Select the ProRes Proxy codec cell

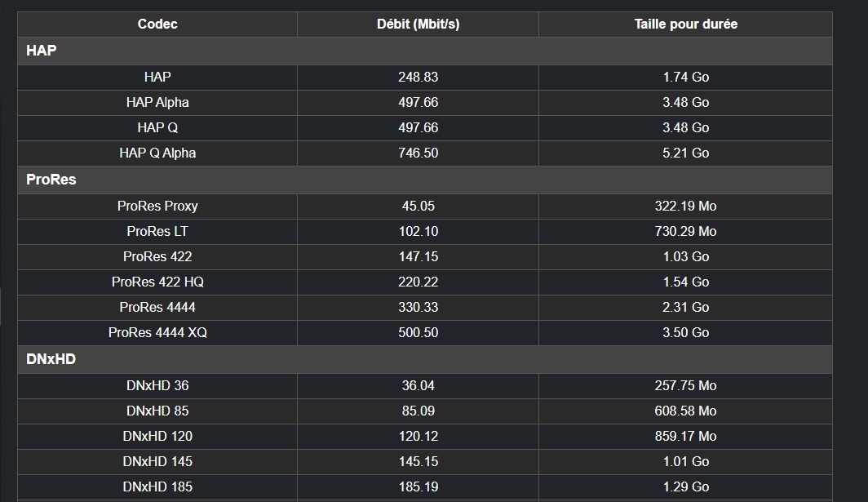pos(157,206)
